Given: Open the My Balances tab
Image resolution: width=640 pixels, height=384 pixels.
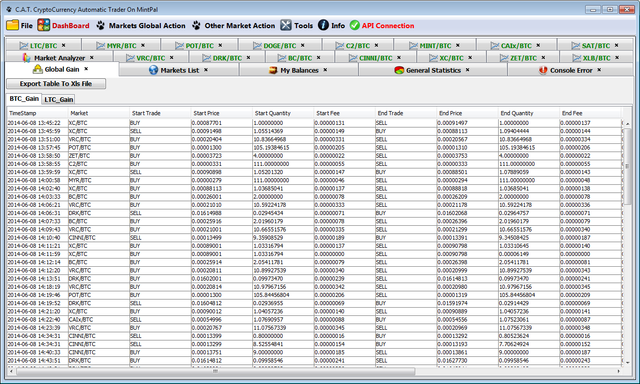Looking at the screenshot, I should (299, 70).
